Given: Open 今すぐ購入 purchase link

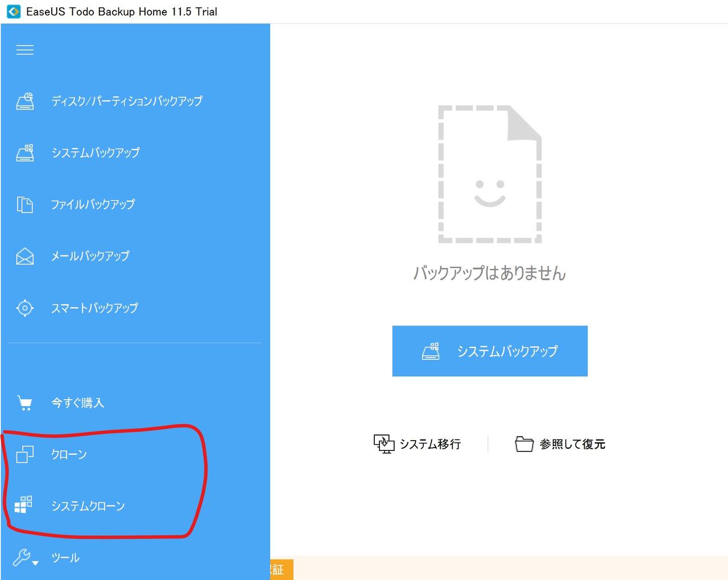Looking at the screenshot, I should (x=78, y=403).
